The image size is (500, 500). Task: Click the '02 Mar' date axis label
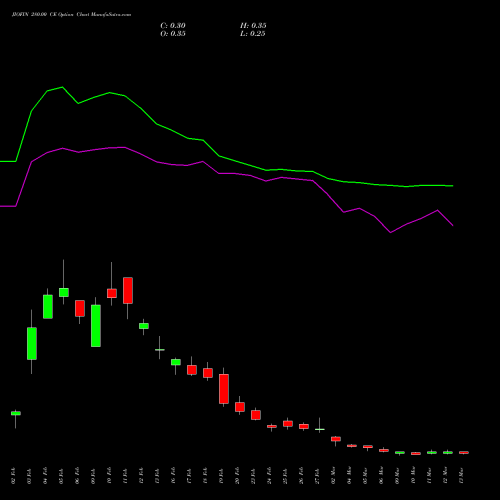point(333,476)
